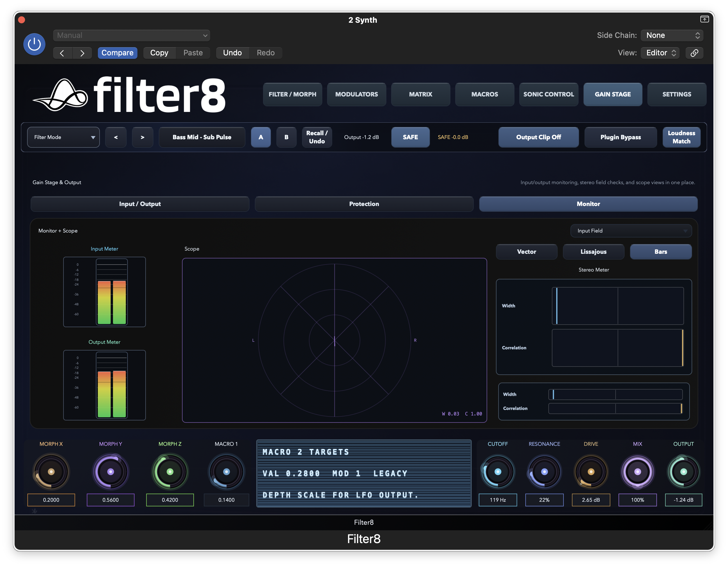The height and width of the screenshot is (567, 728).
Task: Click the link chain icon button
Action: (694, 53)
